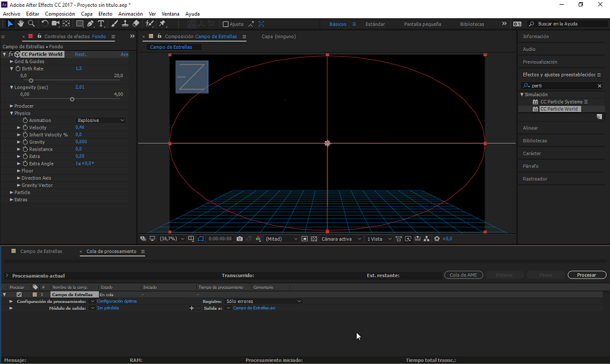610x364 pixels.
Task: Select the Pan Behind anchor point tool
Action: point(66,24)
